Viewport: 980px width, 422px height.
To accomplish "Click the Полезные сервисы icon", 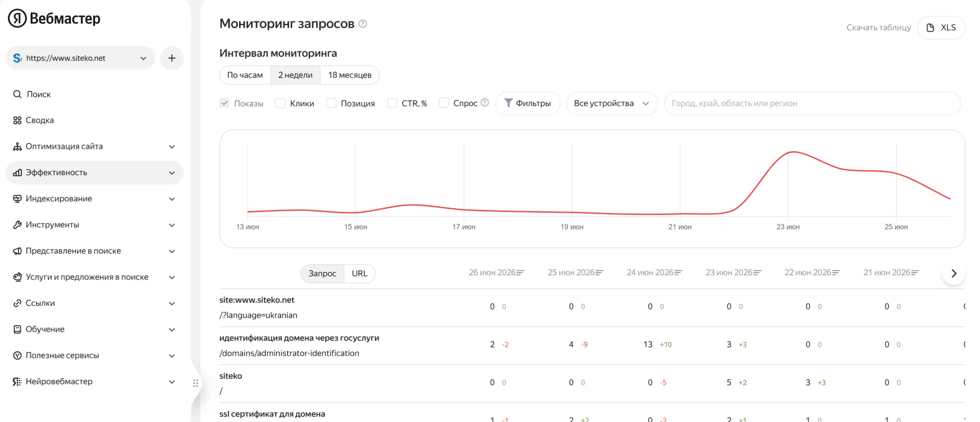I will click(x=17, y=356).
